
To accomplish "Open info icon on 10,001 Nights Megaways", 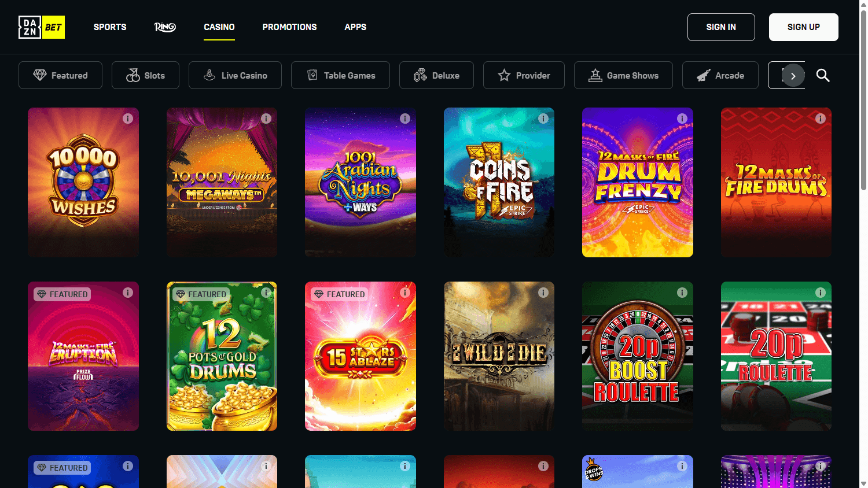I will click(x=266, y=119).
